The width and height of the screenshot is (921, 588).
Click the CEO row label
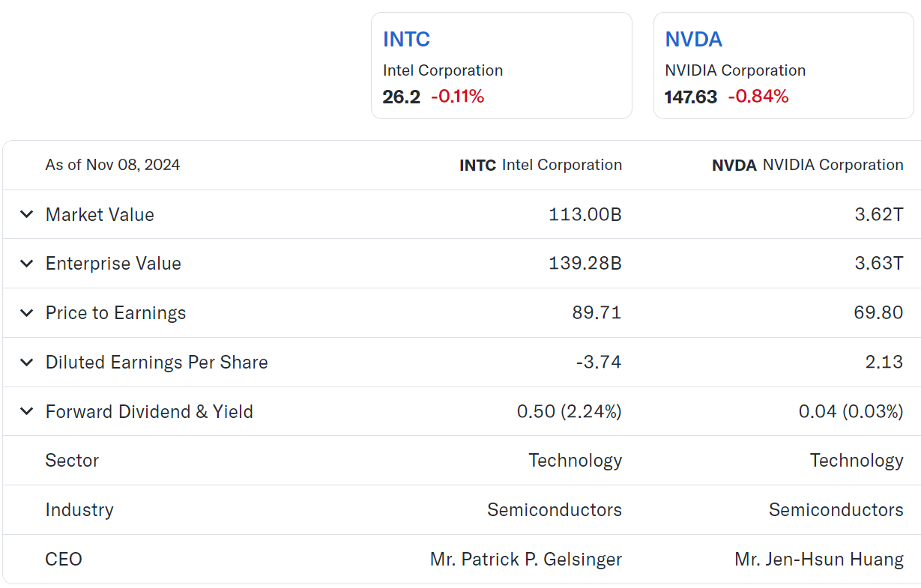64,560
